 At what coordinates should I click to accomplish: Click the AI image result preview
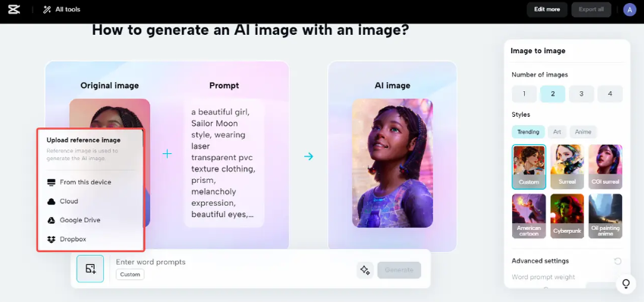392,162
